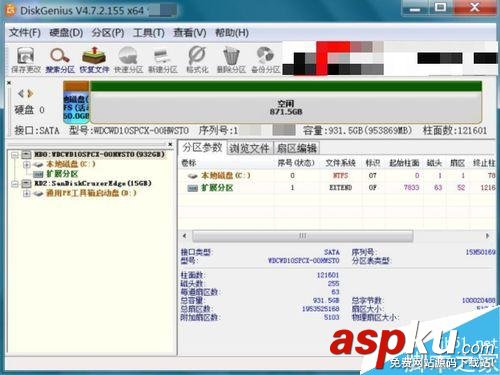
Task: Click the scrollbar's right arrow in the partition table
Action: 488,236
